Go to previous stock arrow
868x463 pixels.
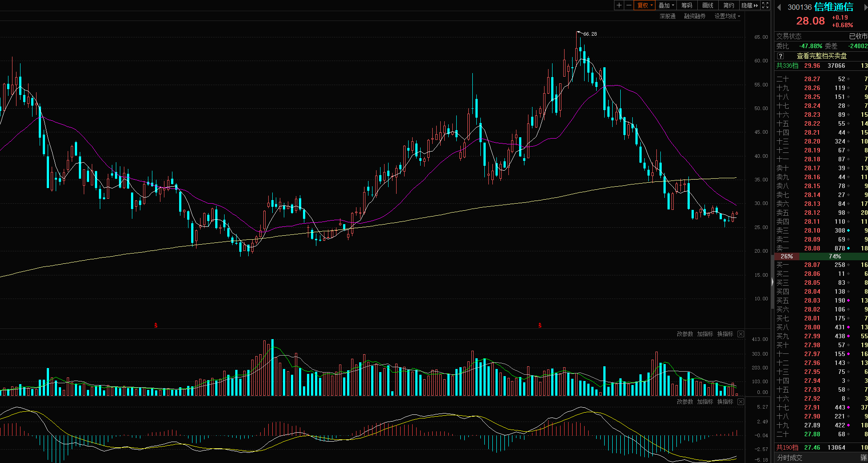779,7
